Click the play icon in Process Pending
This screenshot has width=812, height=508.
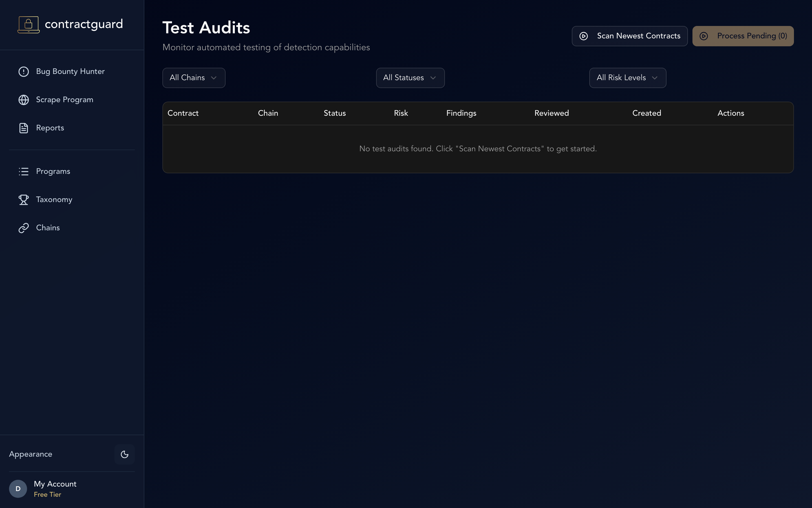[704, 36]
